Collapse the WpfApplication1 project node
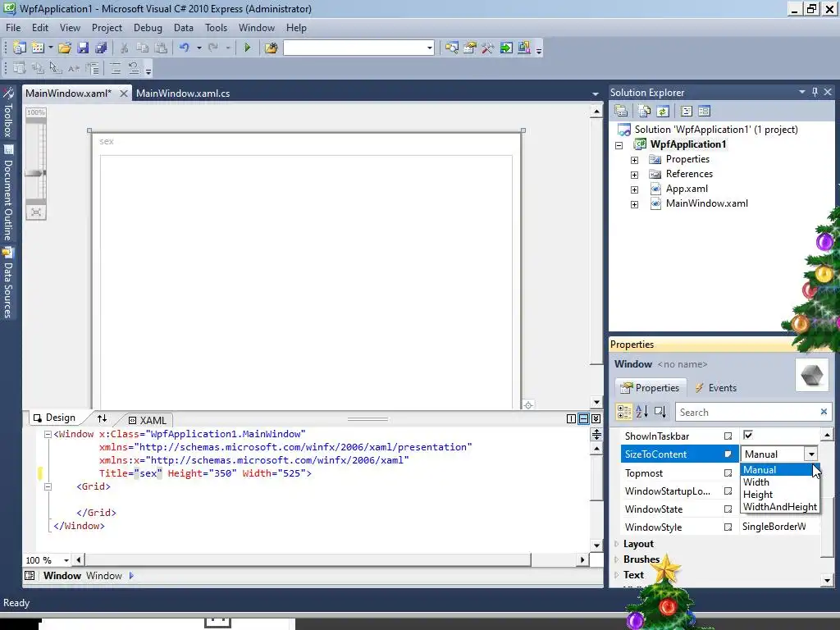 (619, 145)
